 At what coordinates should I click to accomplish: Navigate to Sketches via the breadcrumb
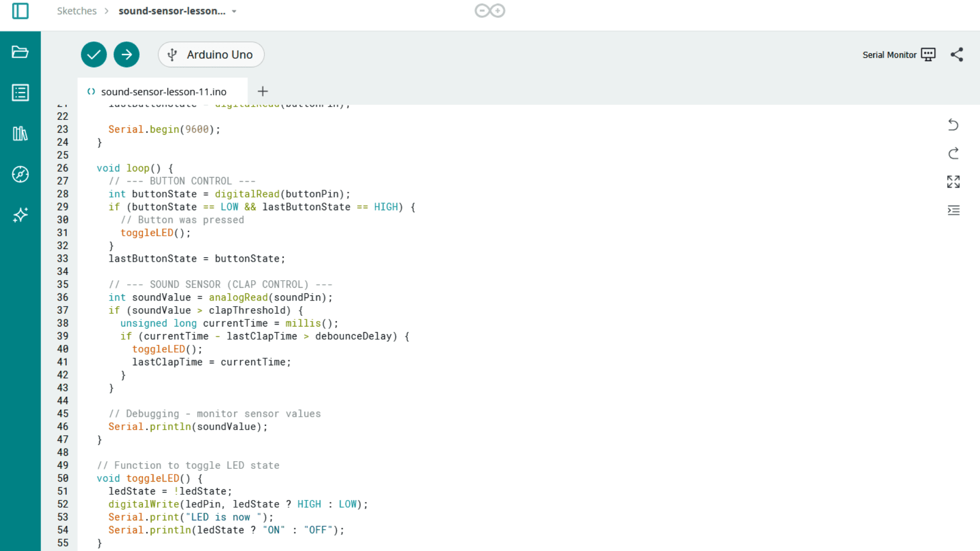pos(77,11)
